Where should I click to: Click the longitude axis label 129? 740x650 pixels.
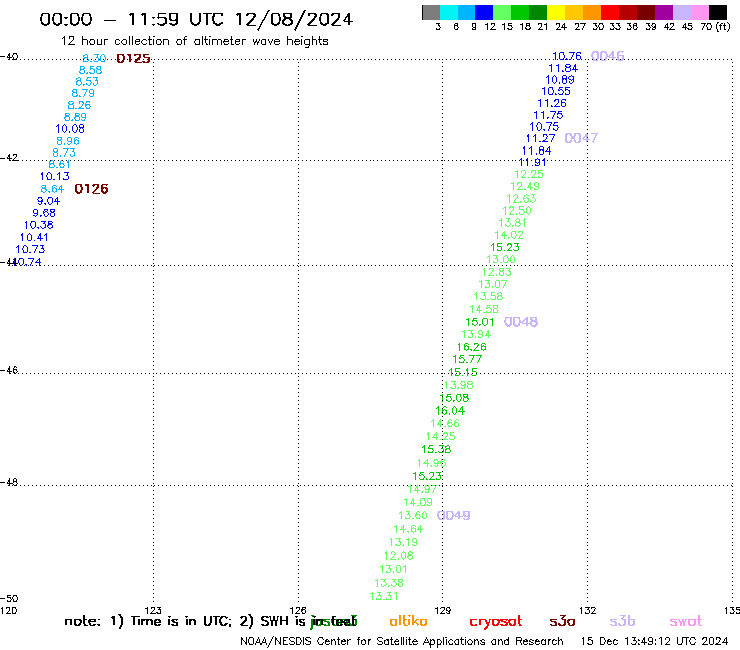[x=443, y=610]
